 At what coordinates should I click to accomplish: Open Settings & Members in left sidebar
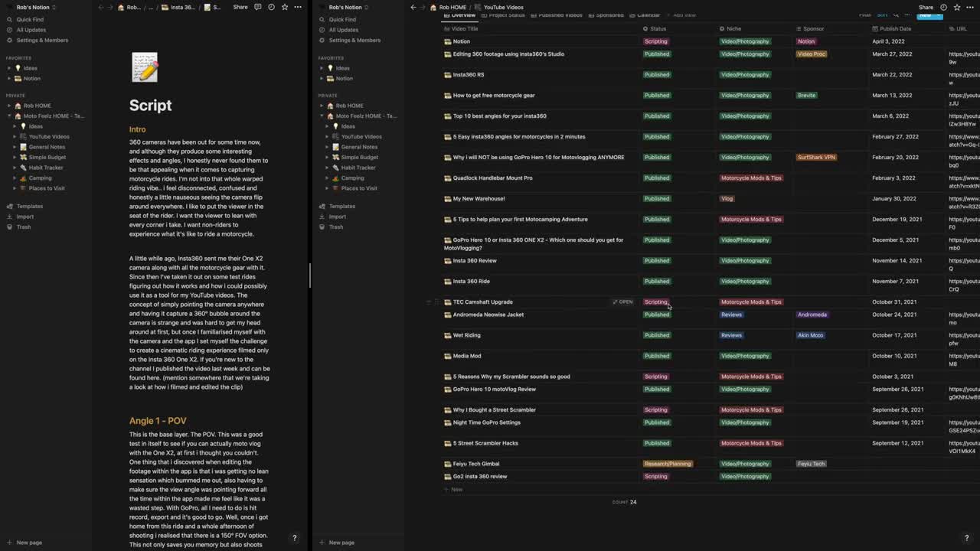click(x=42, y=40)
